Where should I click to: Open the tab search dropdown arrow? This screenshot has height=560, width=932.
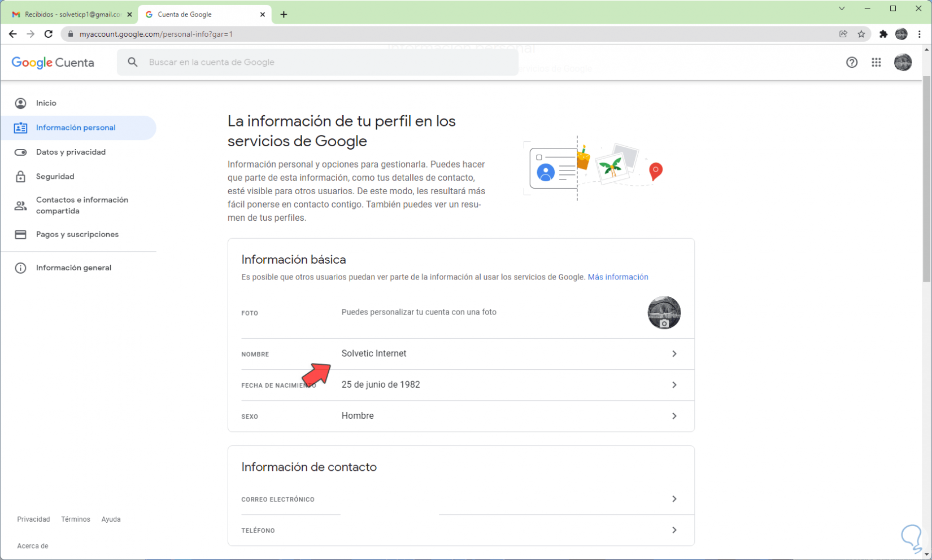(x=842, y=8)
